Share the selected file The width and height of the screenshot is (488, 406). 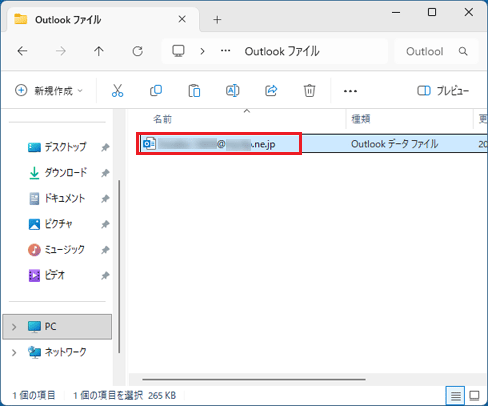(271, 91)
